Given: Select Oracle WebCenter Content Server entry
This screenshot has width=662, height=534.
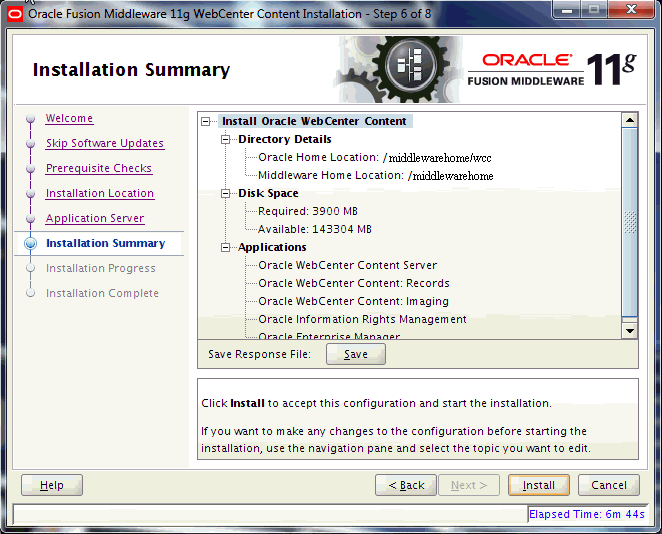Looking at the screenshot, I should pos(347,265).
